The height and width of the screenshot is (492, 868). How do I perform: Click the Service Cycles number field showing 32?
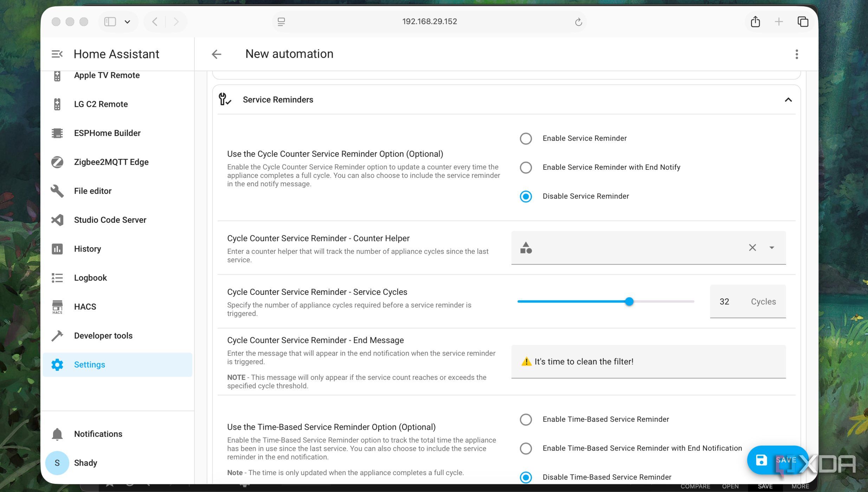point(748,302)
